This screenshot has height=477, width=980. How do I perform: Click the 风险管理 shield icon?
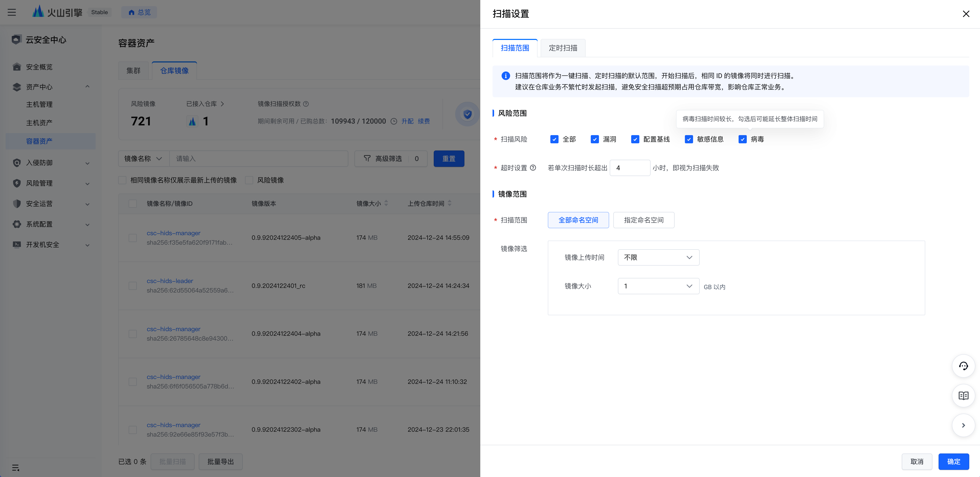click(x=17, y=183)
